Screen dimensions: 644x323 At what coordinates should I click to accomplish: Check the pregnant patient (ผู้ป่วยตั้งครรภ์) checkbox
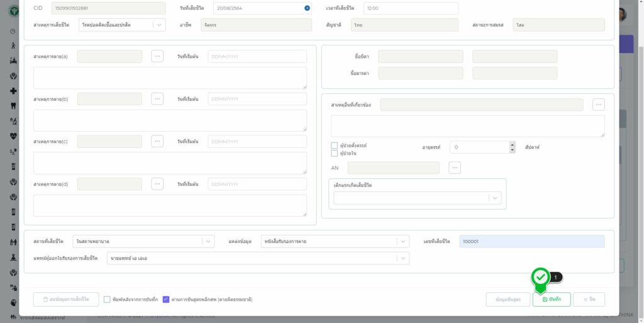[335, 146]
